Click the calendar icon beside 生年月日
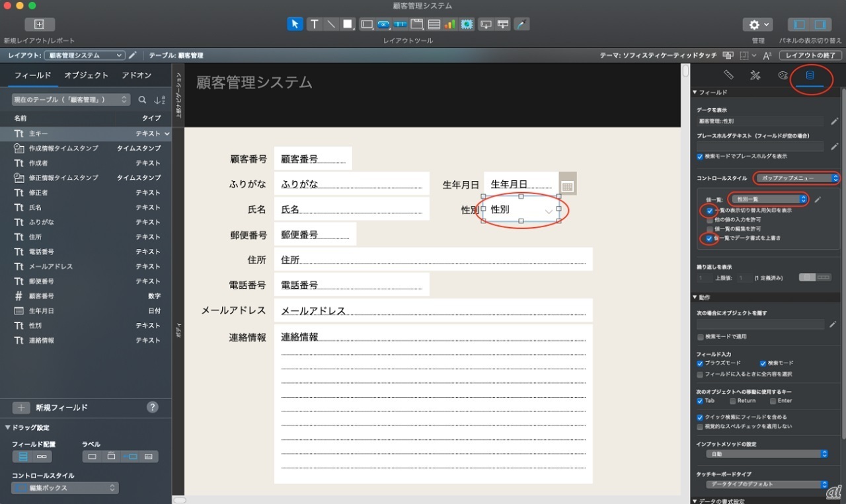 coord(567,185)
